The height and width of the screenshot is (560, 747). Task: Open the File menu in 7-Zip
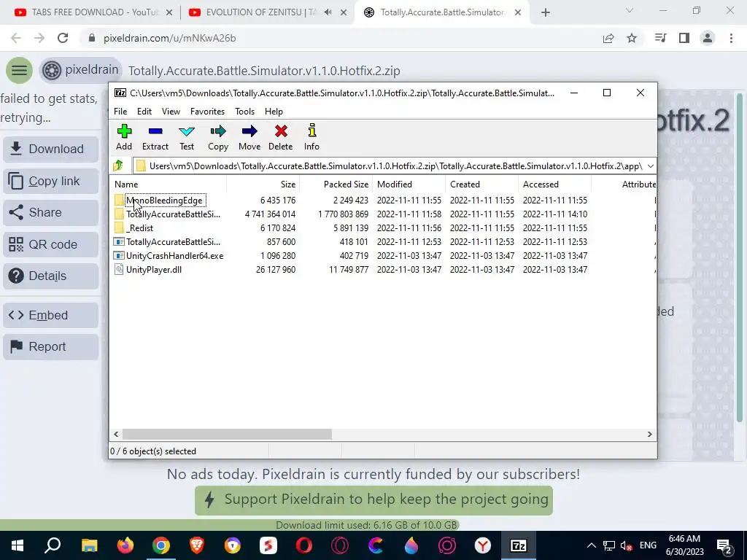[x=120, y=112]
